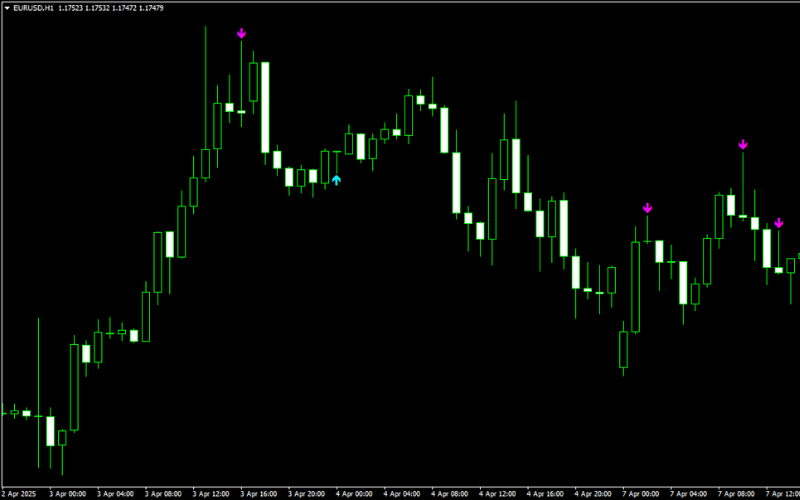Click the 7 Apr 00:00 time label
800x500 pixels.
pos(641,494)
